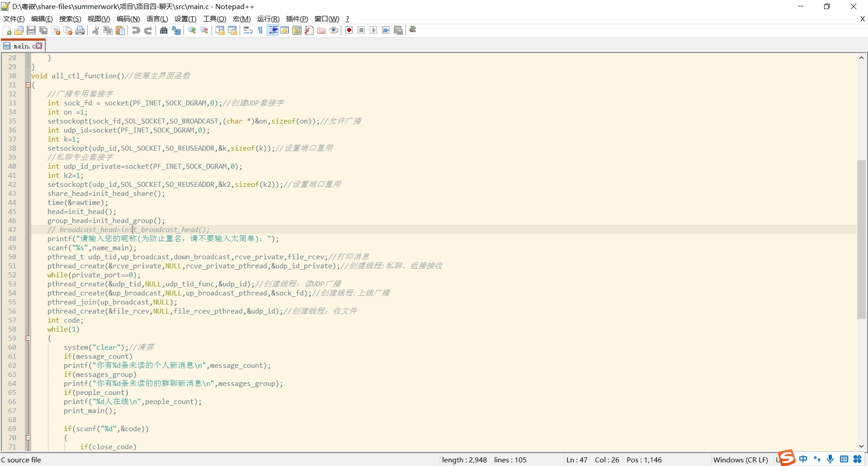Toggle show all characters pilcrow icon
The image size is (868, 466).
click(x=260, y=30)
